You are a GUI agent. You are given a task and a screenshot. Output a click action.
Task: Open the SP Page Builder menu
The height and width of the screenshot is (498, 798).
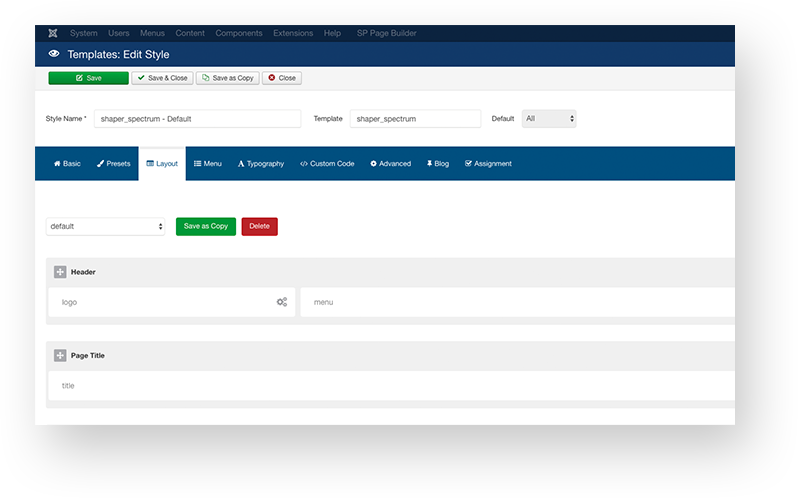pyautogui.click(x=386, y=33)
